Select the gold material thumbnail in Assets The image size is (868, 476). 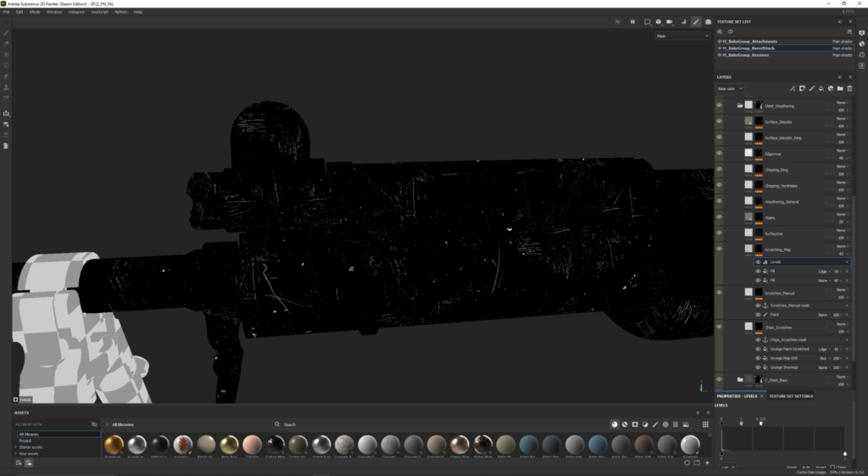[x=114, y=445]
